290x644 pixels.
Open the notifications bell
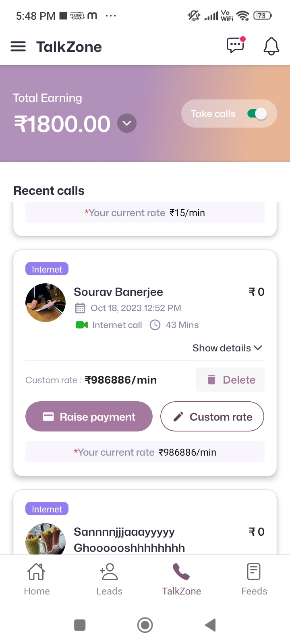(271, 46)
